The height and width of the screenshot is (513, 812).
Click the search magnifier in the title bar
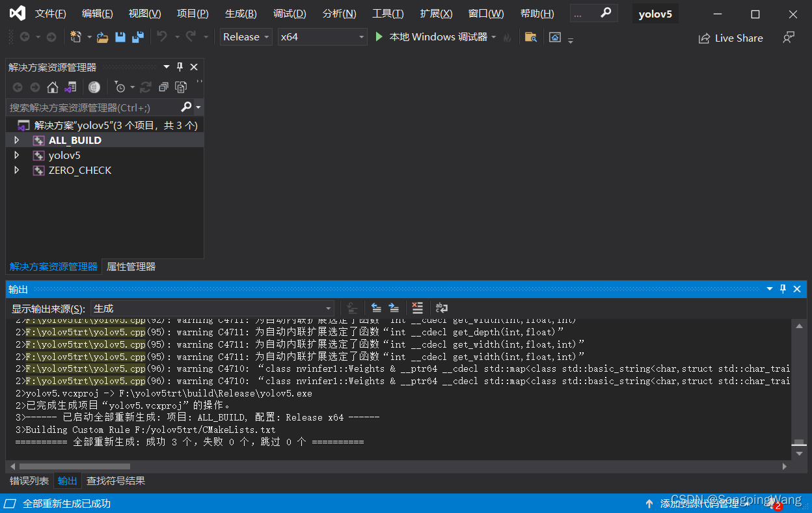(606, 13)
